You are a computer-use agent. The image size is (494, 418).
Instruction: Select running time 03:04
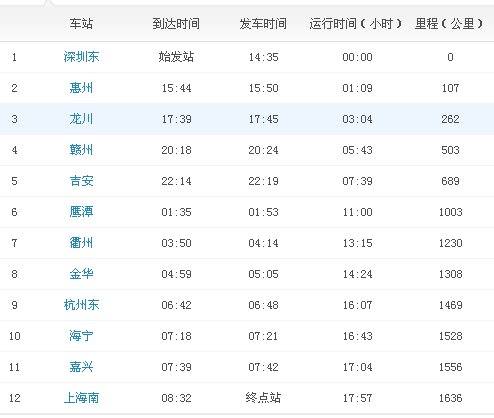357,119
